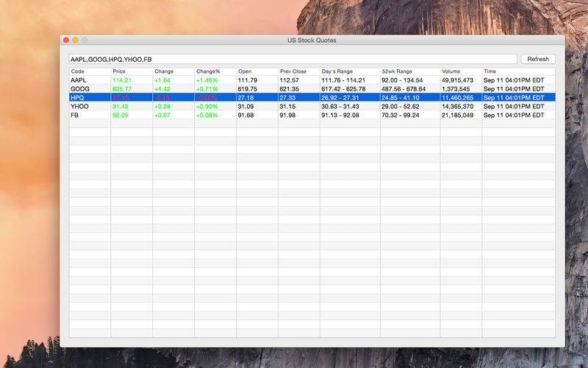Click the Refresh button

click(x=538, y=59)
